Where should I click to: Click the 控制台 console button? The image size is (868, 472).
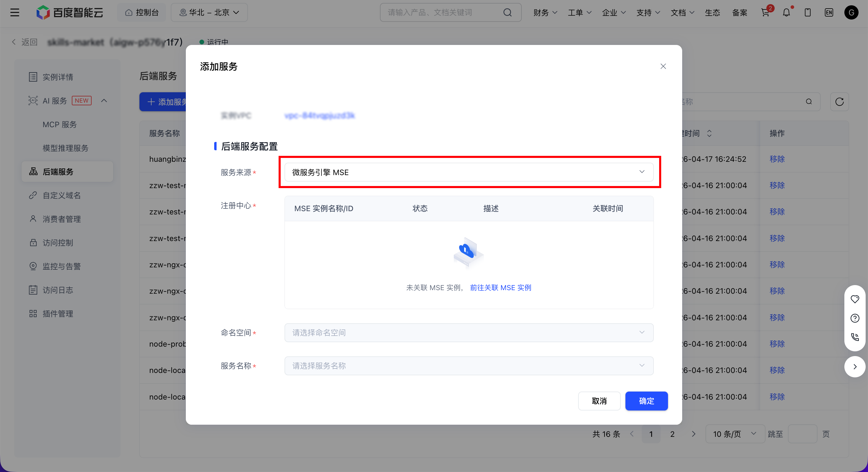coord(142,12)
